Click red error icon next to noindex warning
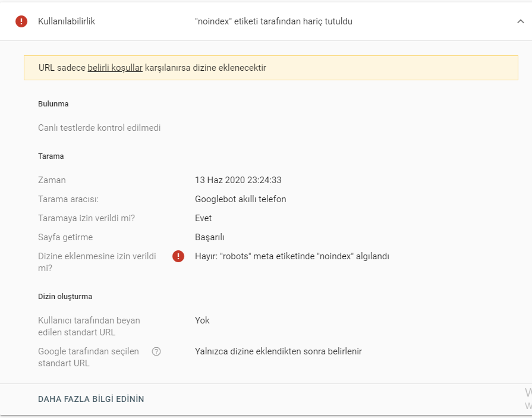532x418 pixels. tap(178, 256)
